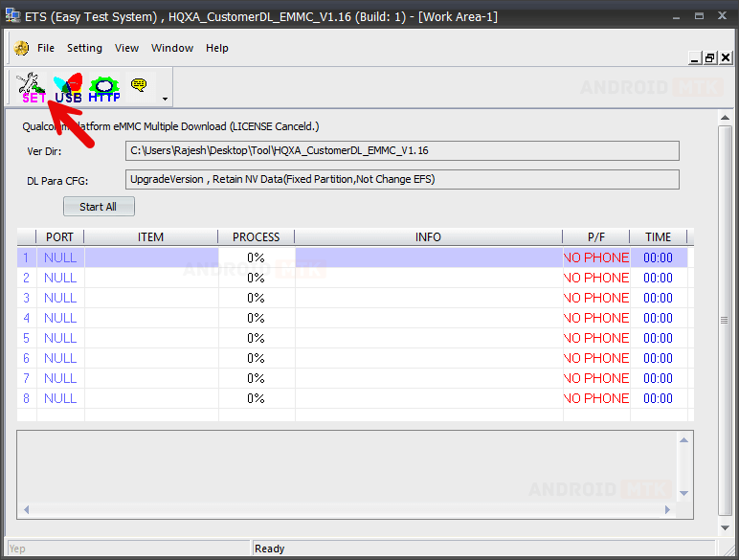Click the yellow speech bubble toolbar icon
The image size is (739, 560).
coord(139,85)
